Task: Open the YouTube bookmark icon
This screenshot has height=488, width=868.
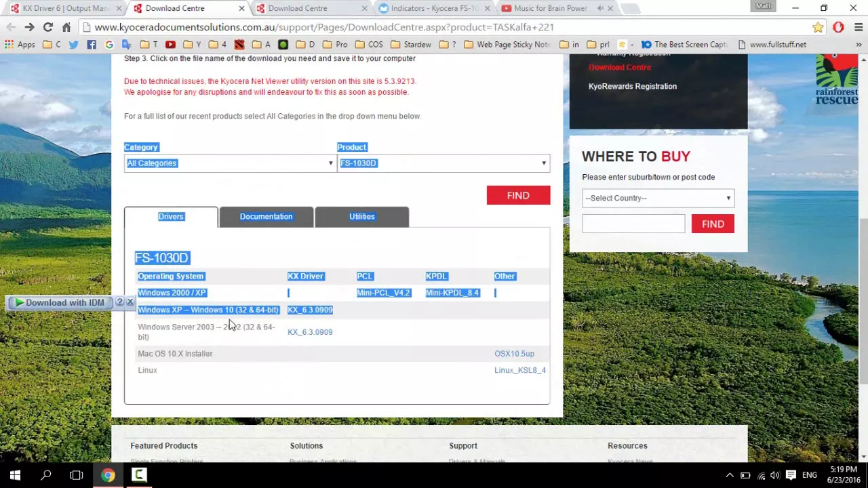Action: [x=170, y=45]
